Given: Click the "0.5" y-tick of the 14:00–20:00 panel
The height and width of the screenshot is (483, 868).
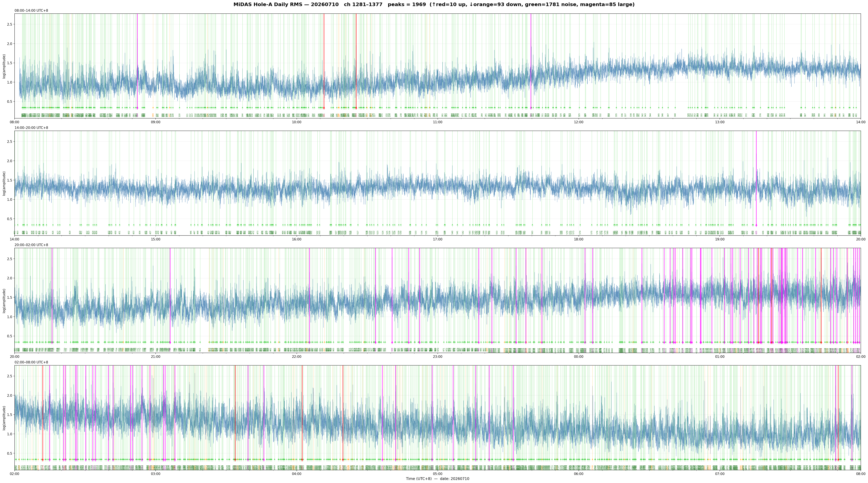Looking at the screenshot, I should tap(10, 219).
